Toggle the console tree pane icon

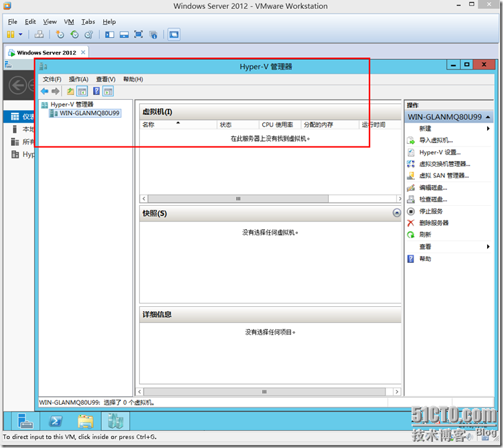click(82, 92)
